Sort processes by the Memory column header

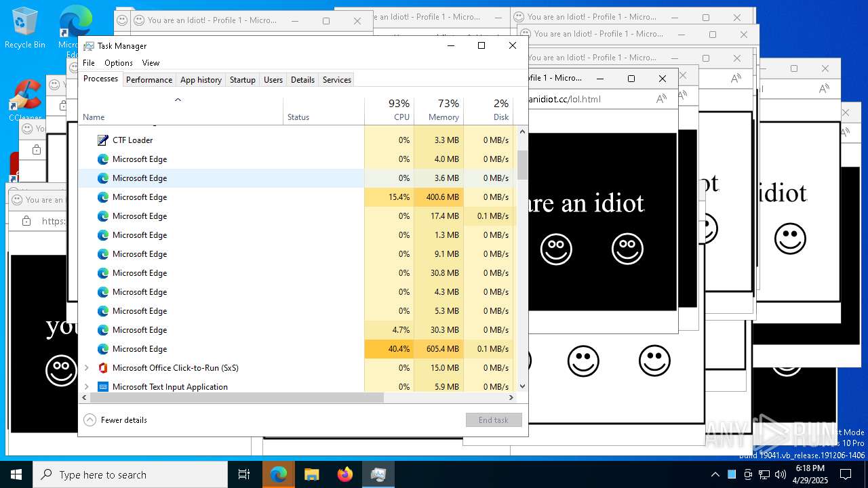pyautogui.click(x=439, y=110)
